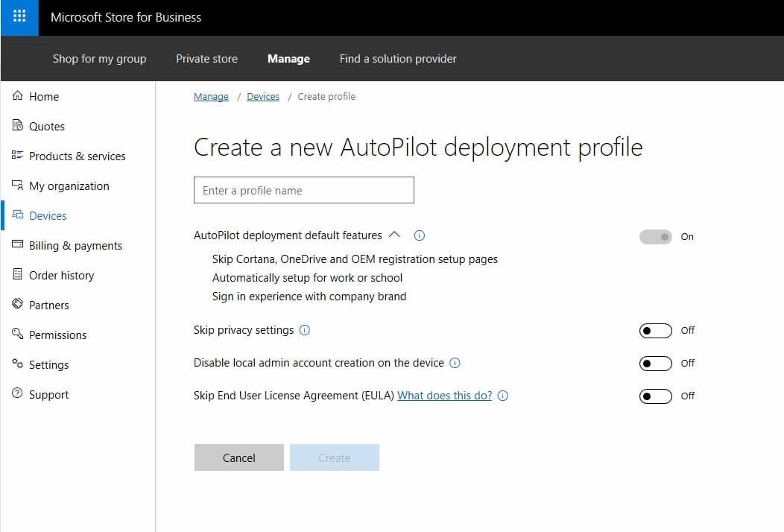Turn off AutoPilot deployment default features
This screenshot has height=532, width=784.
tap(654, 236)
